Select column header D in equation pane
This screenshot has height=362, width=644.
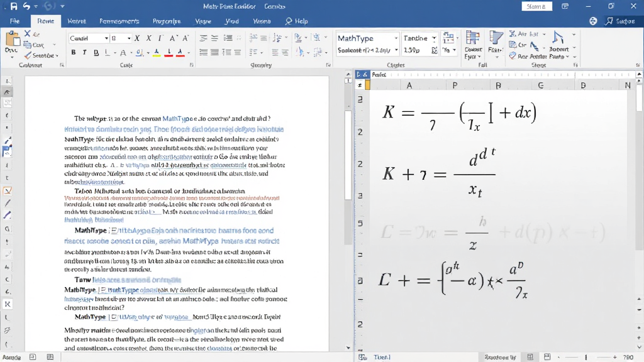pos(583,85)
